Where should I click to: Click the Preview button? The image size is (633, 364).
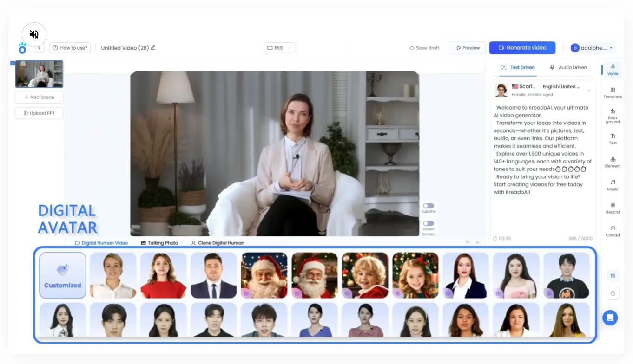(468, 48)
